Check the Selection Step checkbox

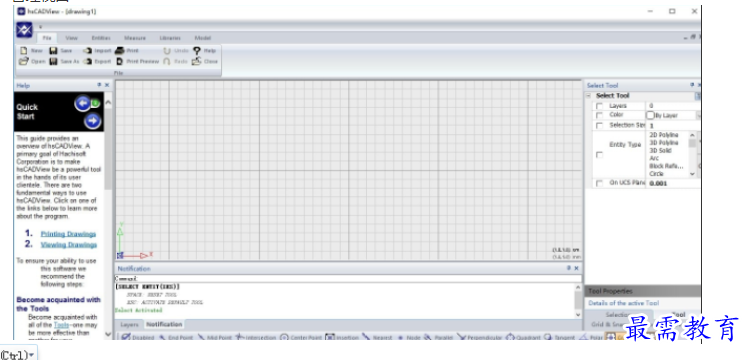[599, 125]
